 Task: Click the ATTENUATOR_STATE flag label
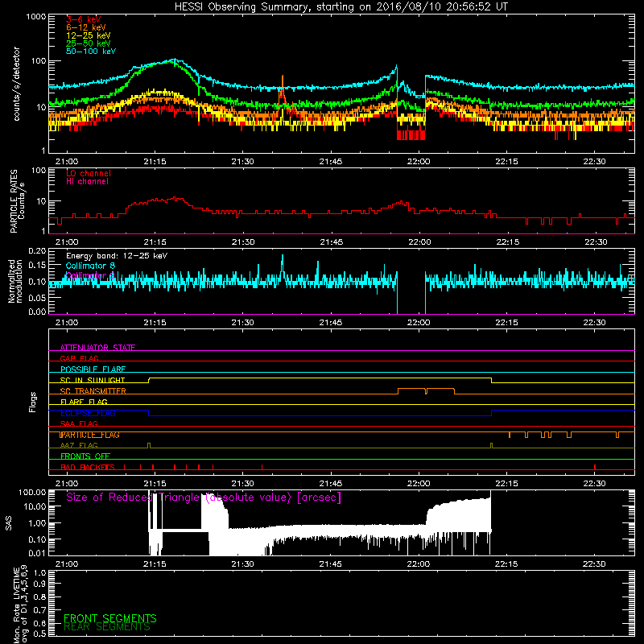point(97,348)
